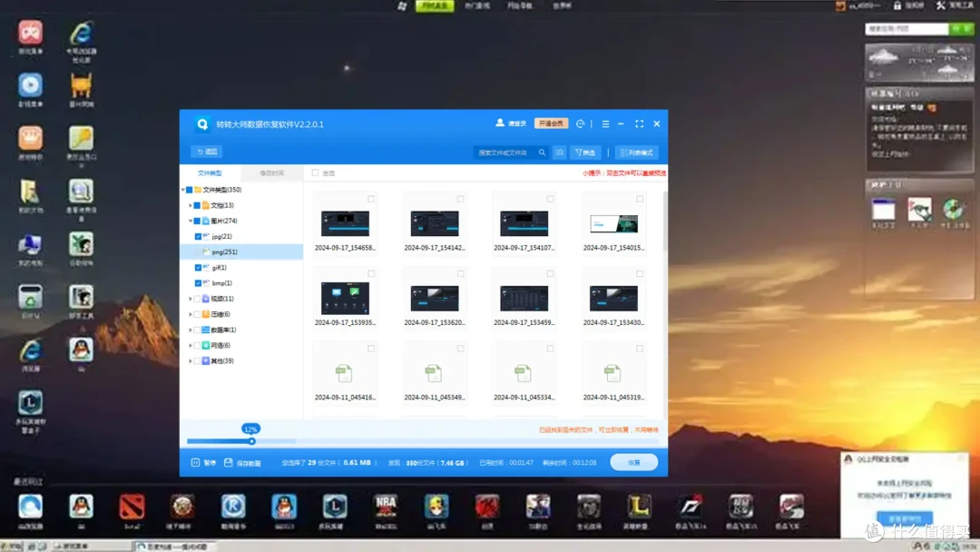The width and height of the screenshot is (980, 552).
Task: Click the 暂停 pause label
Action: 210,463
